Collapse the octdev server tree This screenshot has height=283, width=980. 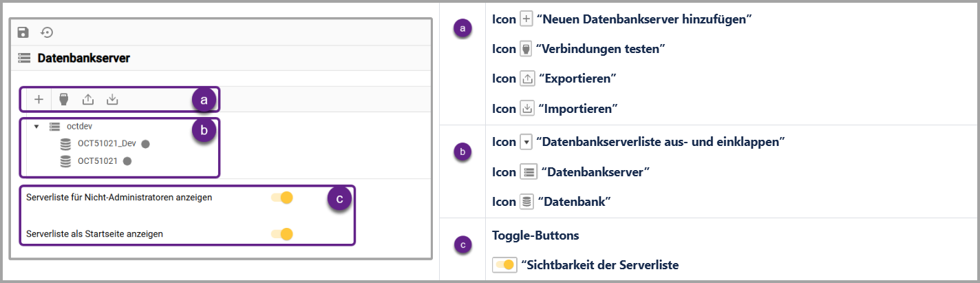(x=36, y=127)
